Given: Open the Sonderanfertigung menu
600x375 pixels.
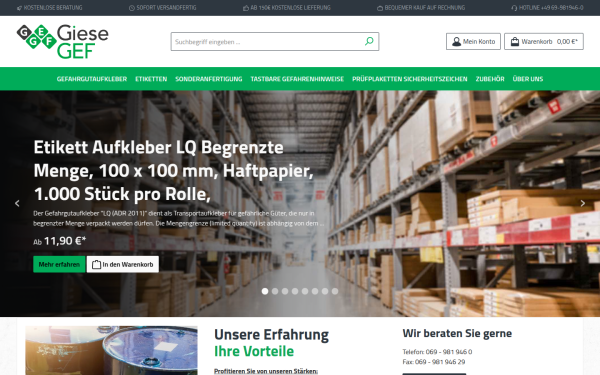Looking at the screenshot, I should pos(209,79).
